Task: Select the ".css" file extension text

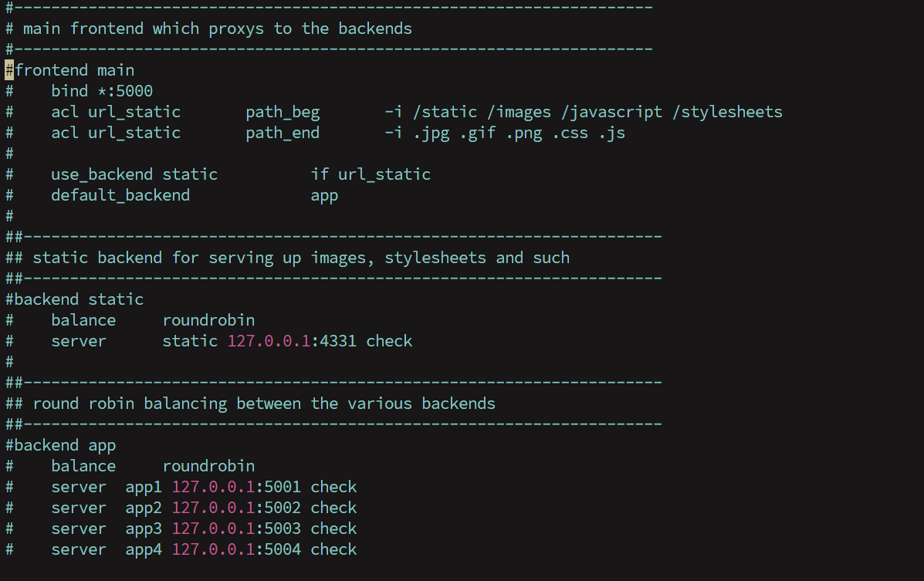Action: coord(570,132)
